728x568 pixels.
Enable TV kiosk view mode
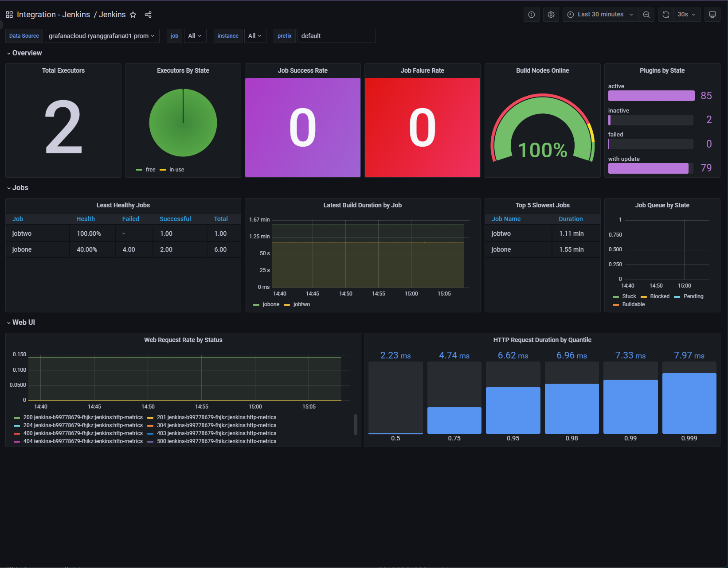tap(712, 14)
